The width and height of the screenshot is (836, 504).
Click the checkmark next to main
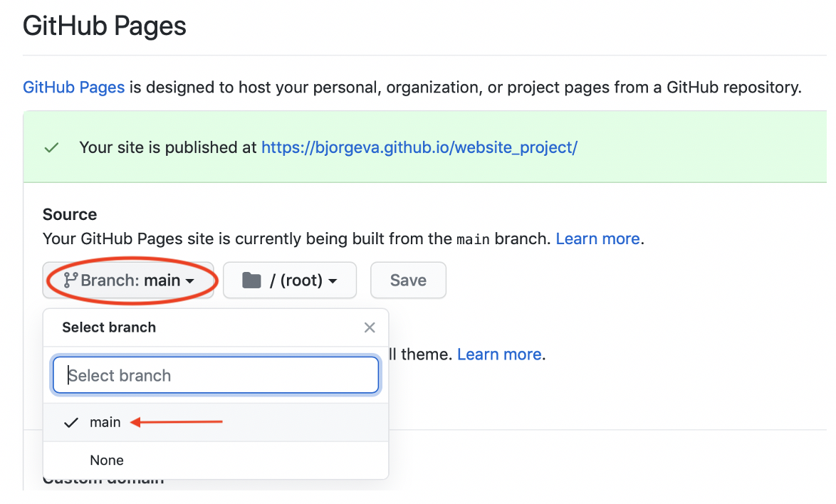click(x=71, y=423)
